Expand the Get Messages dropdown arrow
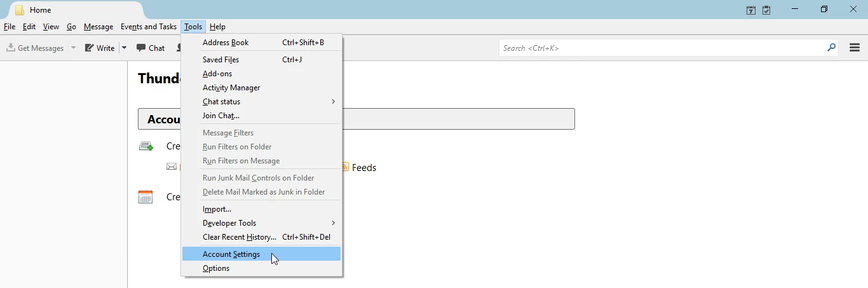 (x=73, y=48)
